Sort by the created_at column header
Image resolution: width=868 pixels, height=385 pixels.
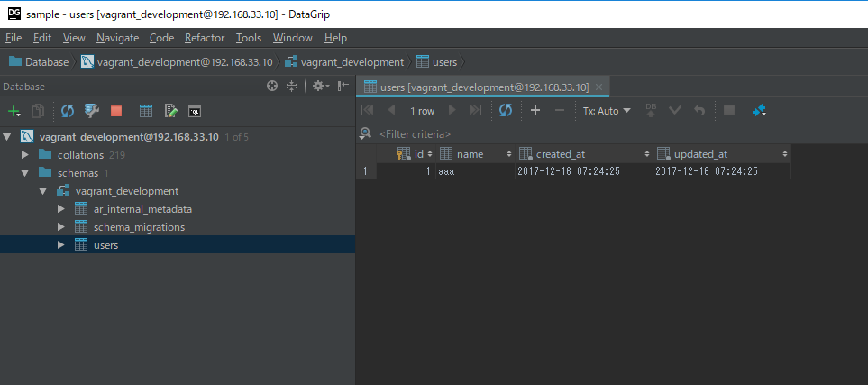click(x=585, y=154)
